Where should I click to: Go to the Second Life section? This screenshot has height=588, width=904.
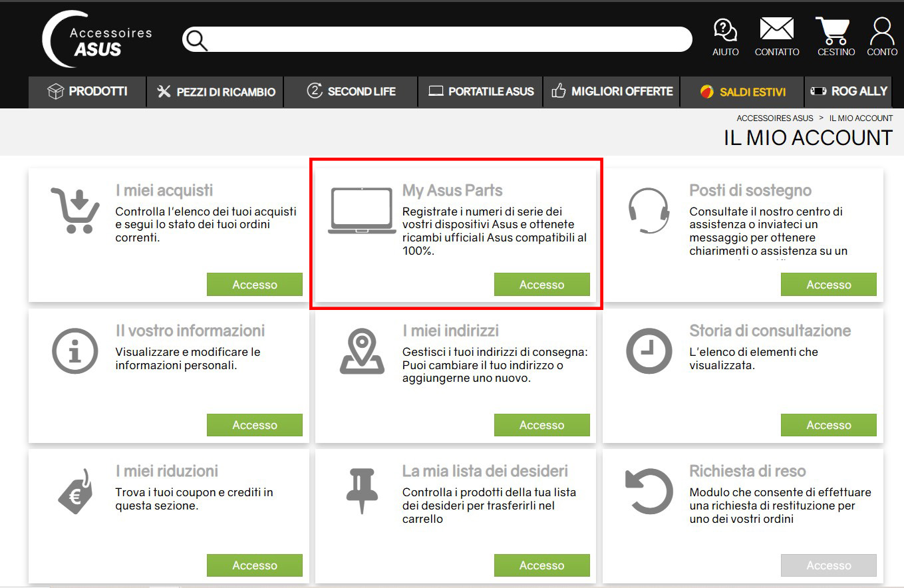(x=351, y=91)
